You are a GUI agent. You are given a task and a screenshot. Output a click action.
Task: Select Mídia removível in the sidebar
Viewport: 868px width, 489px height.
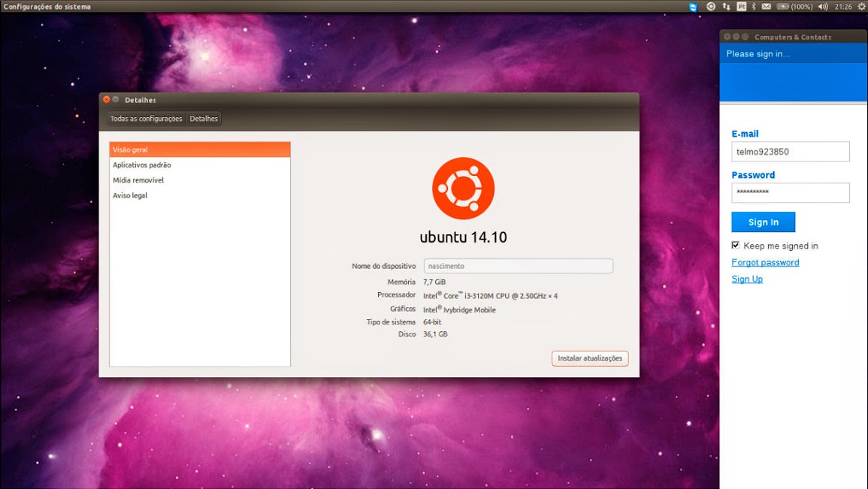200,180
